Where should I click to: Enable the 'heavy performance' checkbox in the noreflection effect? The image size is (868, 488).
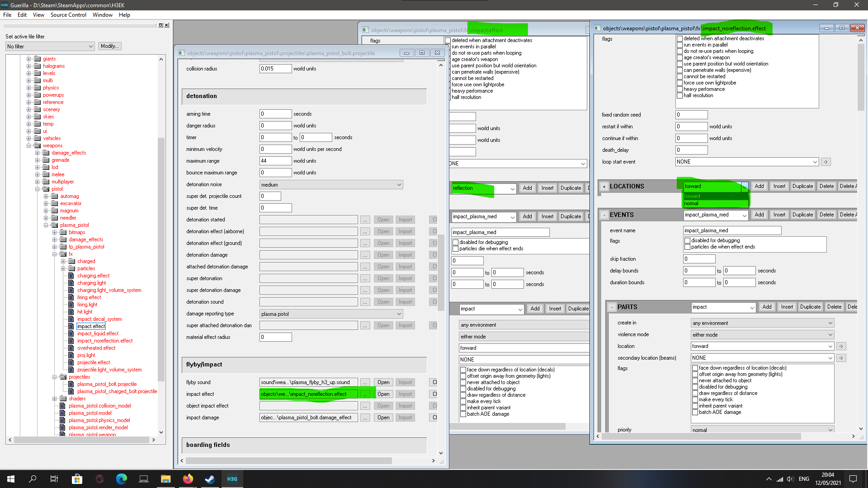(679, 89)
